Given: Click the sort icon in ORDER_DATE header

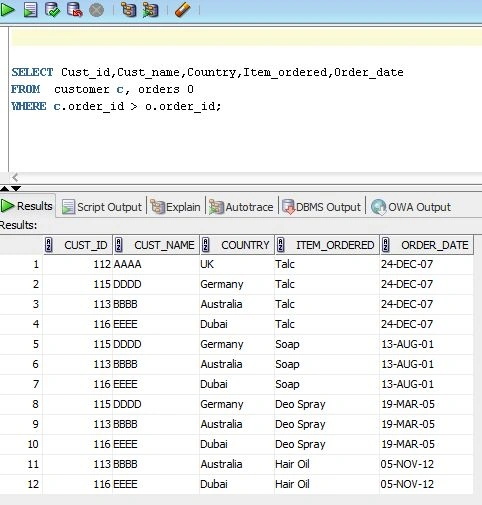Looking at the screenshot, I should coord(386,245).
